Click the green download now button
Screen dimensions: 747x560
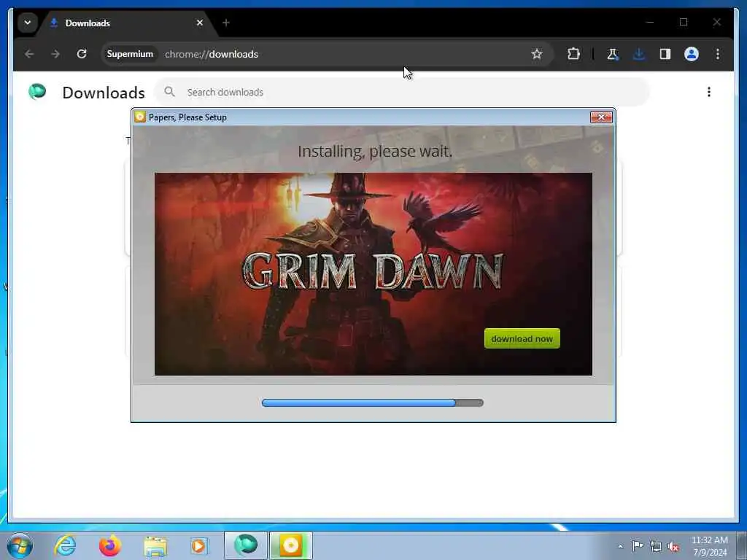point(522,338)
